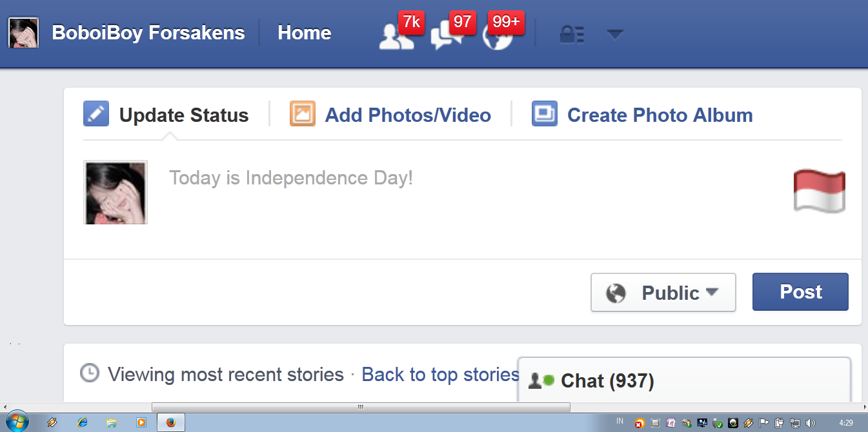The image size is (868, 432).
Task: Open the messages icon with 97 badge
Action: click(x=444, y=37)
